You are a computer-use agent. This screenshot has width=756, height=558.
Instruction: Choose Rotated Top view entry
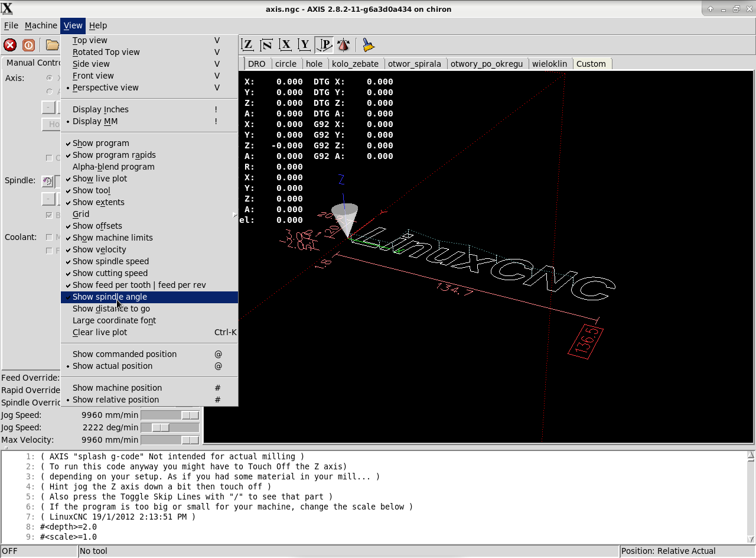149,52
